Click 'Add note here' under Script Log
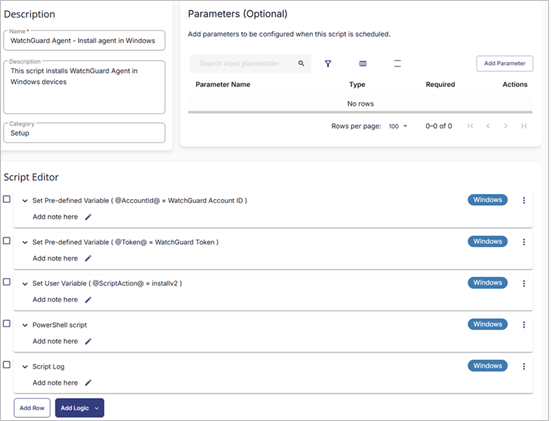Image resolution: width=551 pixels, height=421 pixels. coord(55,383)
